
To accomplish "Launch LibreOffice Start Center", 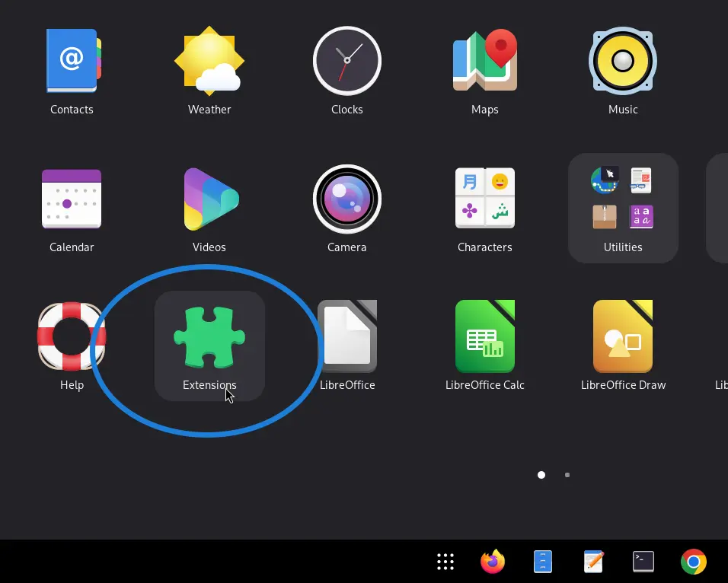I will (346, 336).
